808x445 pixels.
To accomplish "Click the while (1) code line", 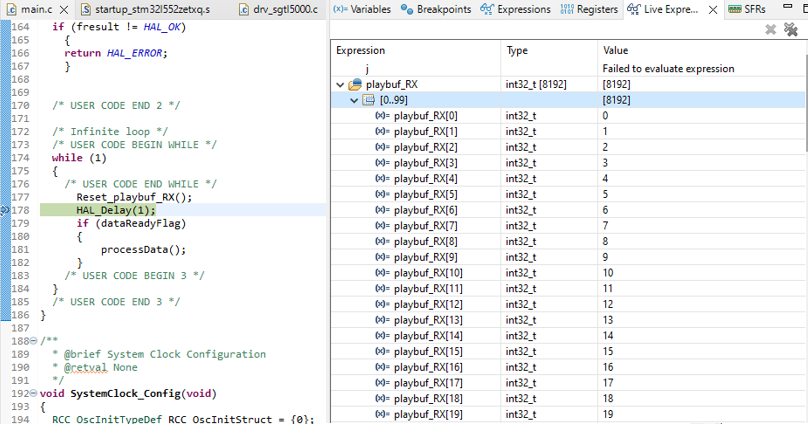I will 79,158.
